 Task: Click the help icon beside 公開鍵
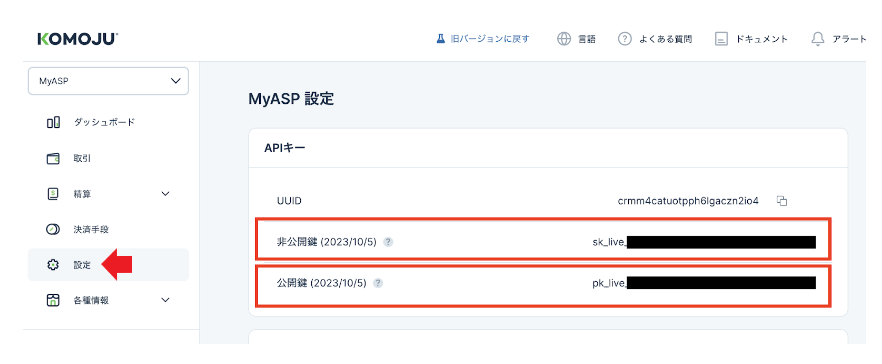pyautogui.click(x=378, y=283)
